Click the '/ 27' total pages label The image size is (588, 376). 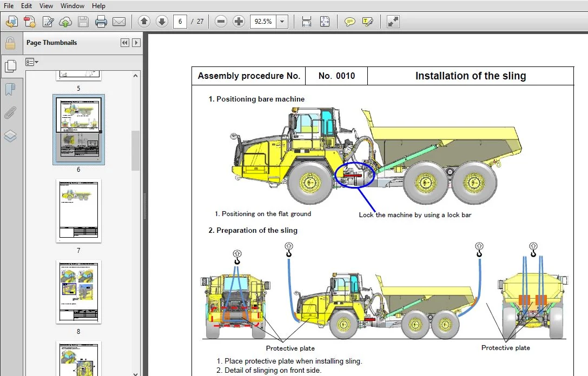197,22
